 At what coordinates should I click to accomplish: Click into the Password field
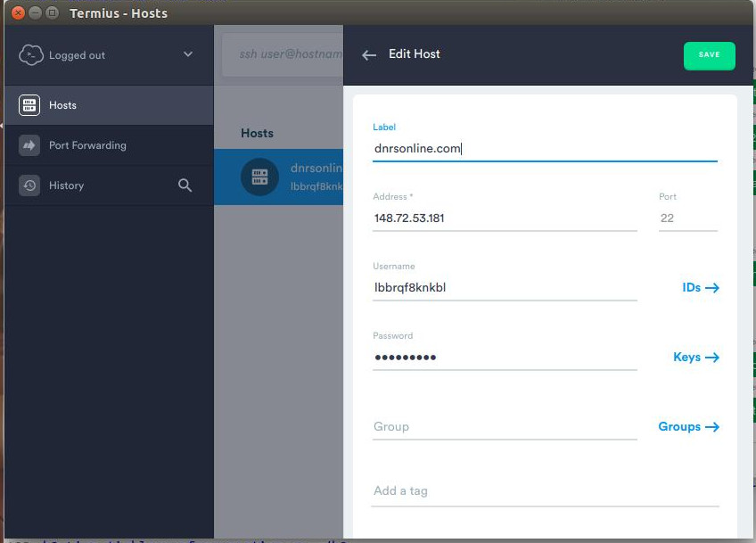(x=505, y=358)
